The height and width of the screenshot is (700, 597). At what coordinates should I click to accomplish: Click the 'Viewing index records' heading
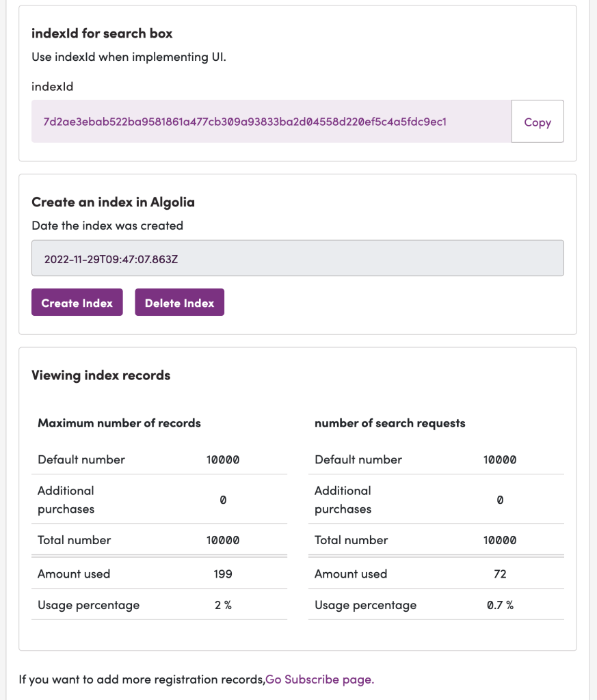pyautogui.click(x=101, y=375)
